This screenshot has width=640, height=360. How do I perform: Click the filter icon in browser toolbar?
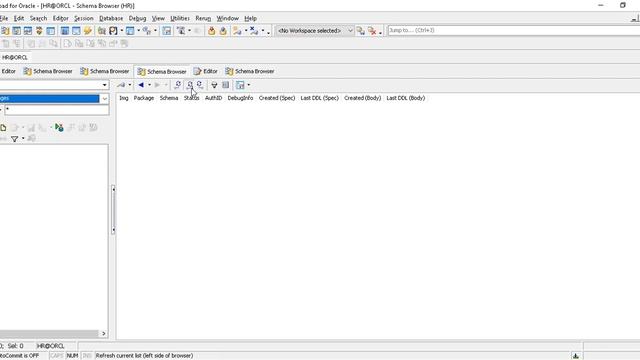(214, 85)
